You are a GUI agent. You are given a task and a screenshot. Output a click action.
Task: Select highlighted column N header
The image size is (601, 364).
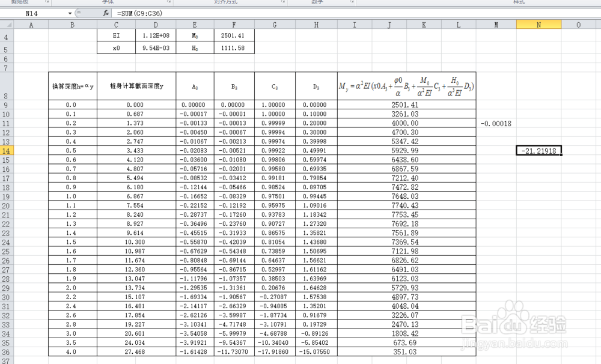pyautogui.click(x=538, y=25)
